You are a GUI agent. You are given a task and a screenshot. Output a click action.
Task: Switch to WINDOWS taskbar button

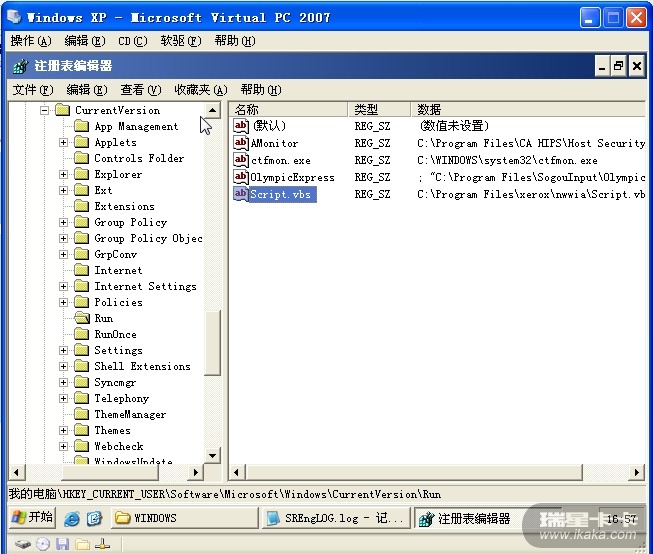(x=185, y=518)
